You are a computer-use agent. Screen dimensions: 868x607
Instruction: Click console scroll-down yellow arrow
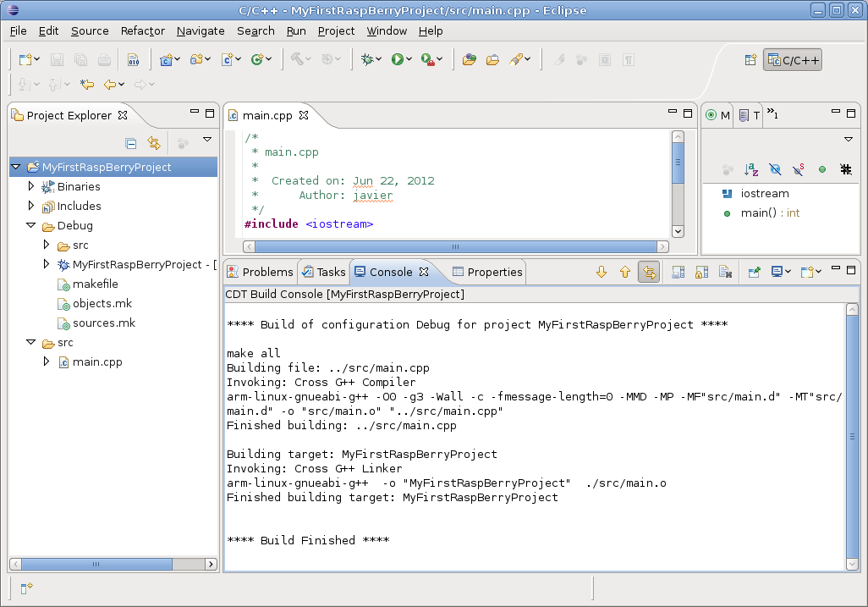tap(602, 272)
